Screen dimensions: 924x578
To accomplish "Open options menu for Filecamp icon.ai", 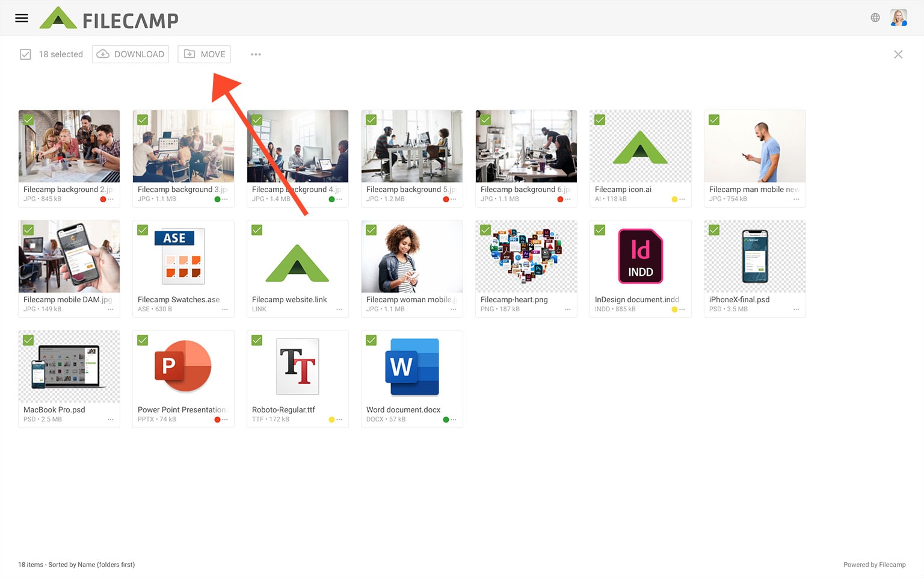I will [682, 199].
